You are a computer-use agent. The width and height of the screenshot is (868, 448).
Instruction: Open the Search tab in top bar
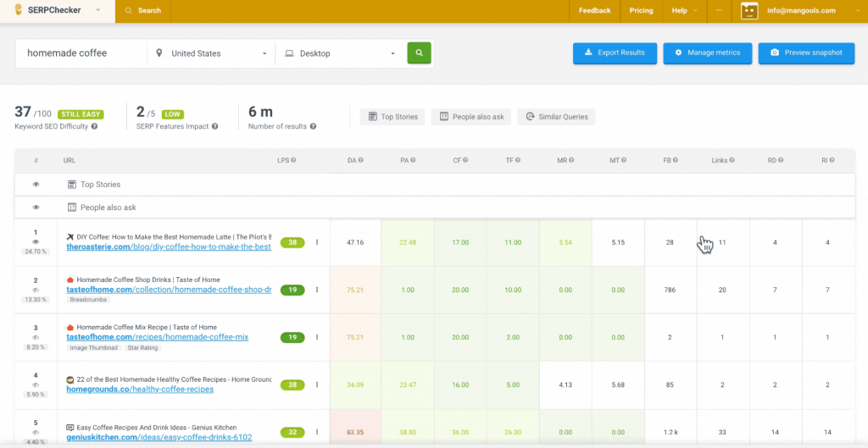pyautogui.click(x=143, y=10)
